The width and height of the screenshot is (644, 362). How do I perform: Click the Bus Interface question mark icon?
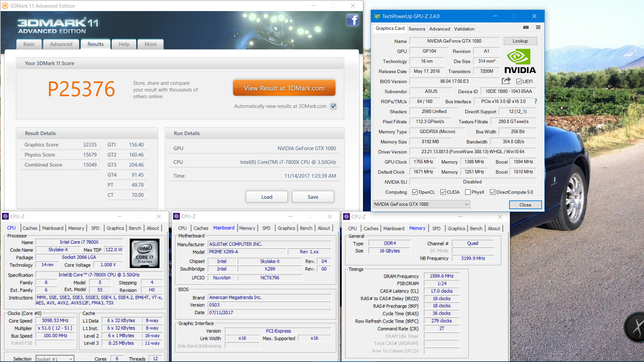(x=536, y=101)
